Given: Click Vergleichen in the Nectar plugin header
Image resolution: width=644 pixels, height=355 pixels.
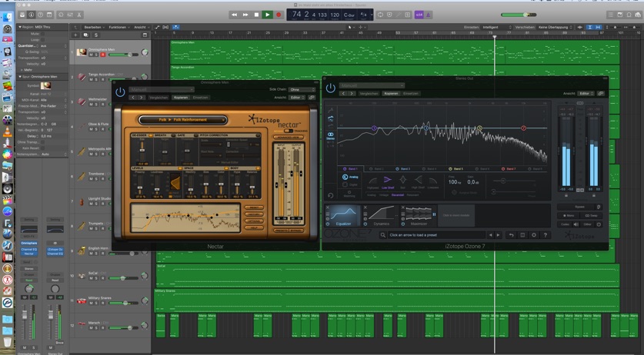Looking at the screenshot, I should point(158,98).
